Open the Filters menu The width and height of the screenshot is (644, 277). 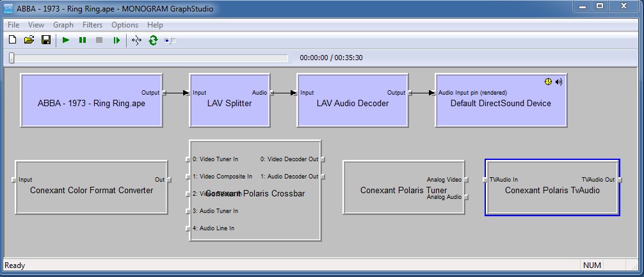click(92, 25)
